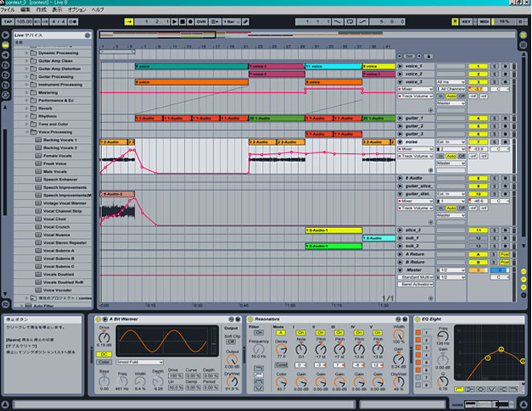Toggle EQ Eight device activator
Viewport: 532px width, 411px height.
[x=417, y=319]
